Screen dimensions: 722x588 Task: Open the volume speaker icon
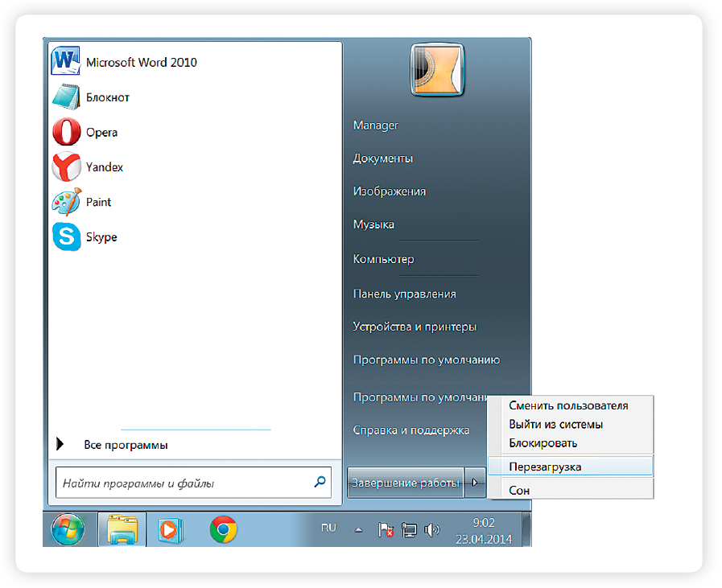[x=432, y=530]
